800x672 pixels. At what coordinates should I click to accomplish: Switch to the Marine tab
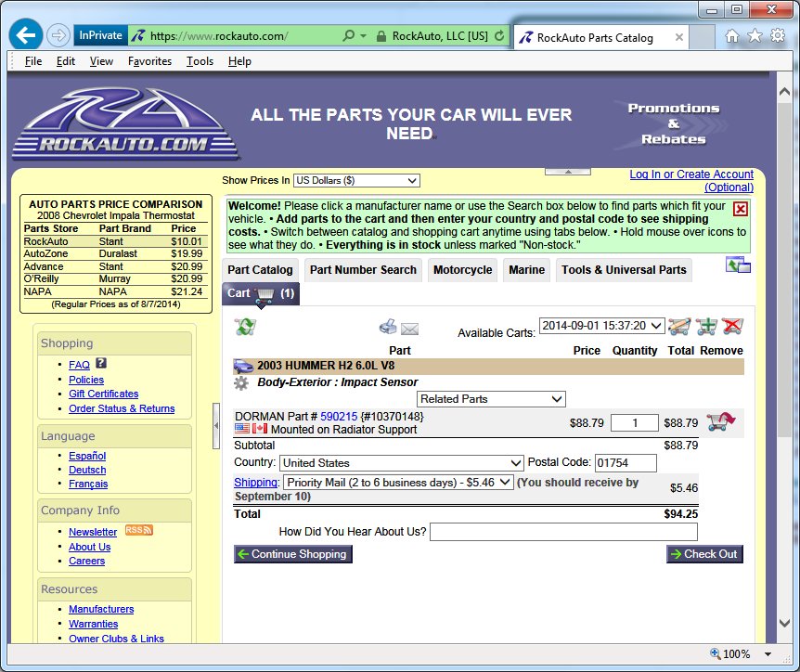coord(526,270)
